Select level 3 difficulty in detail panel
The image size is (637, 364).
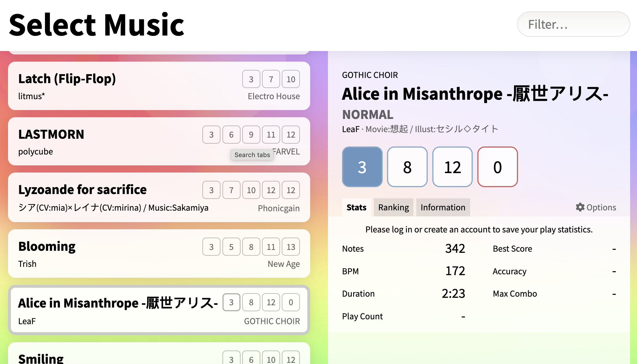pos(362,167)
